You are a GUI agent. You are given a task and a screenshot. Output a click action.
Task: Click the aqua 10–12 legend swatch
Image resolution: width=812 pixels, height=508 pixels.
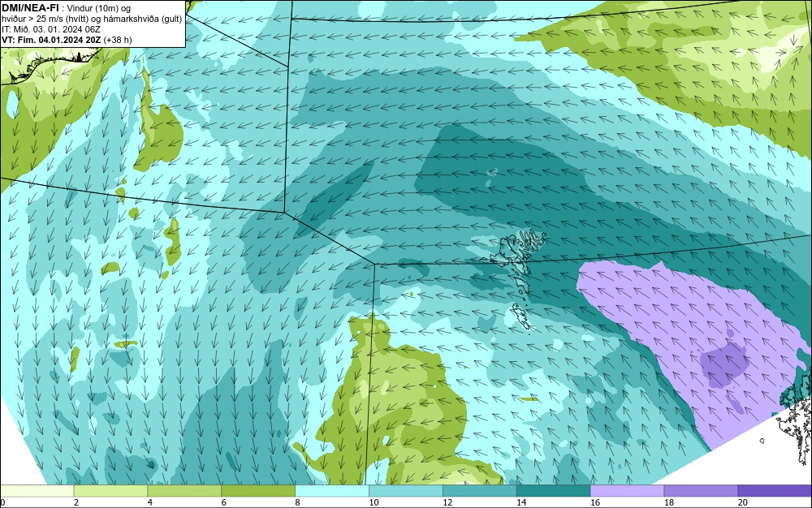406,491
